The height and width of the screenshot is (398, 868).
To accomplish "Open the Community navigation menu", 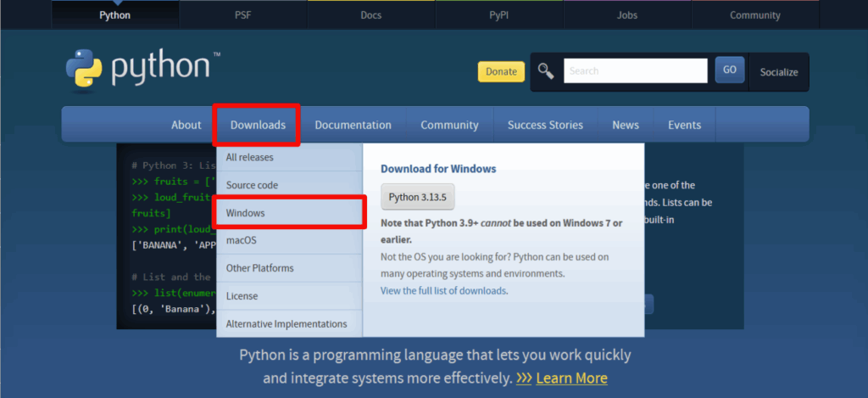I will (449, 125).
